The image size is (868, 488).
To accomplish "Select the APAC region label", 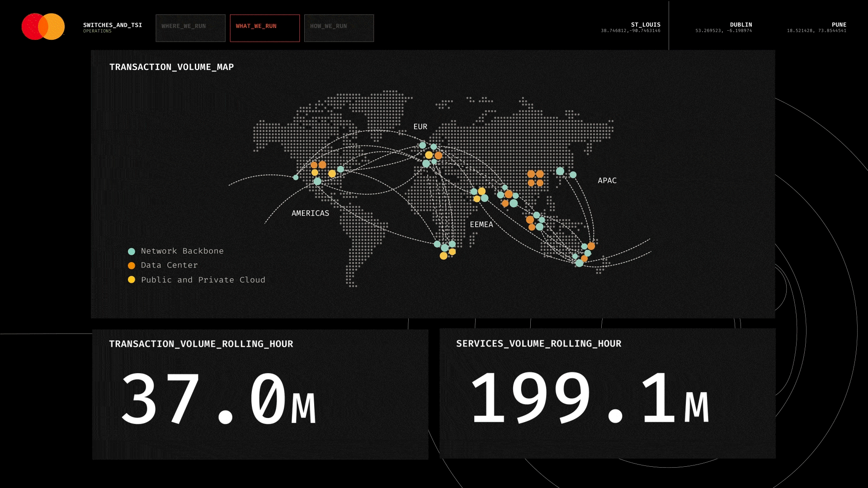I will [x=607, y=181].
